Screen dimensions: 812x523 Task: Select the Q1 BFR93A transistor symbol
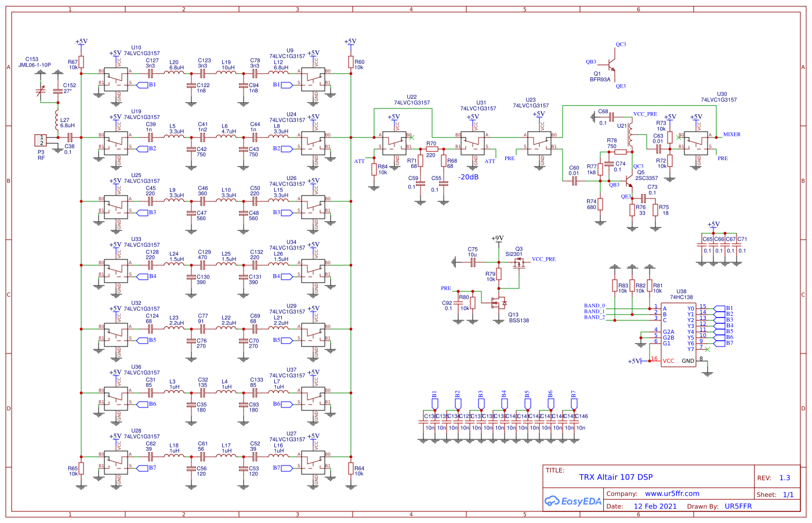(609, 64)
